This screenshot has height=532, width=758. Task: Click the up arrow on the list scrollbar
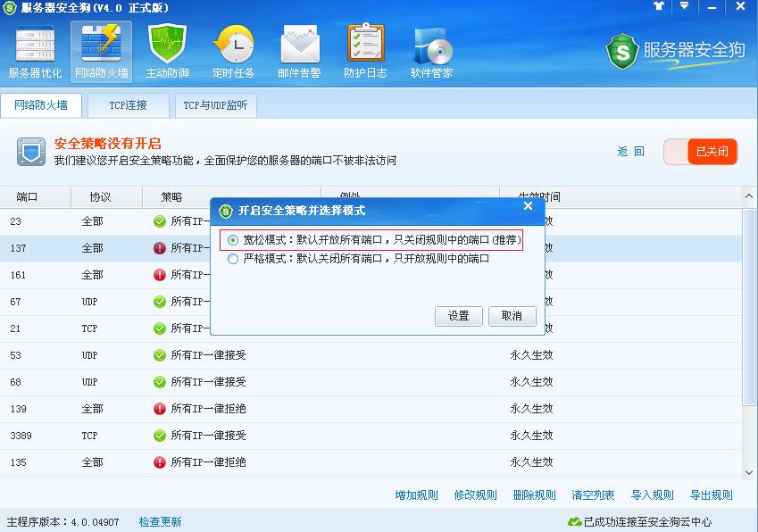coord(750,195)
